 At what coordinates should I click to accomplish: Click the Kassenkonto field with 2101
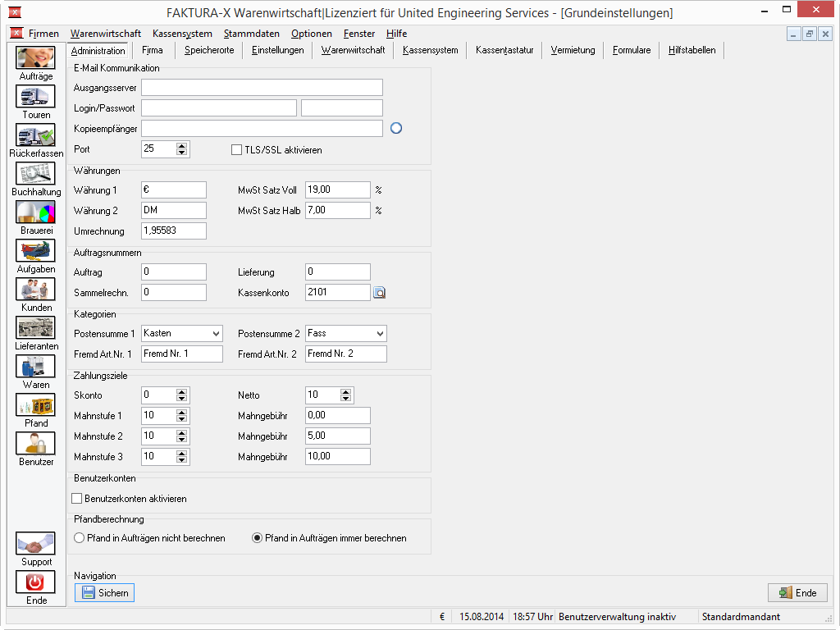coord(337,292)
